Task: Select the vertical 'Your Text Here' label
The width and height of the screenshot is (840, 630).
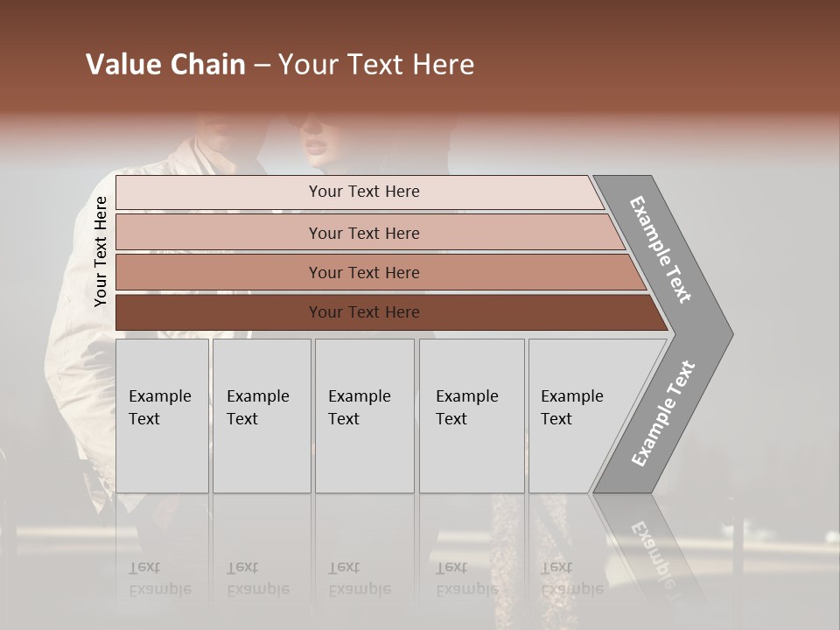Action: [101, 252]
